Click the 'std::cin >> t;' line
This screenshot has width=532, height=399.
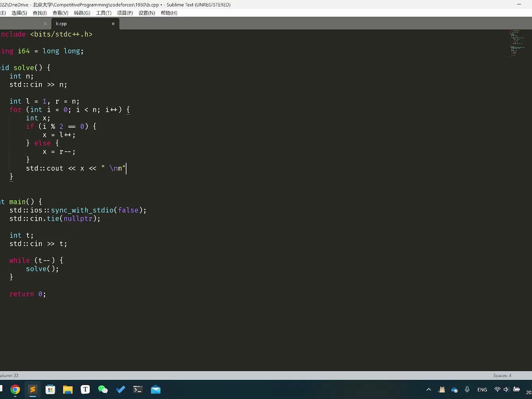point(38,244)
